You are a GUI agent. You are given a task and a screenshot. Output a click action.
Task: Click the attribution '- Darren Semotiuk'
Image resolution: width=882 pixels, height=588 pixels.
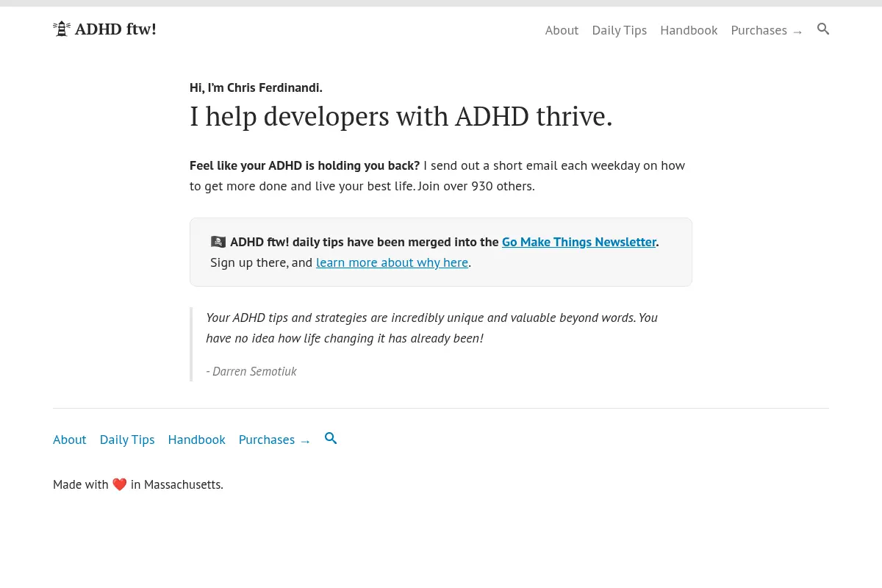click(251, 371)
